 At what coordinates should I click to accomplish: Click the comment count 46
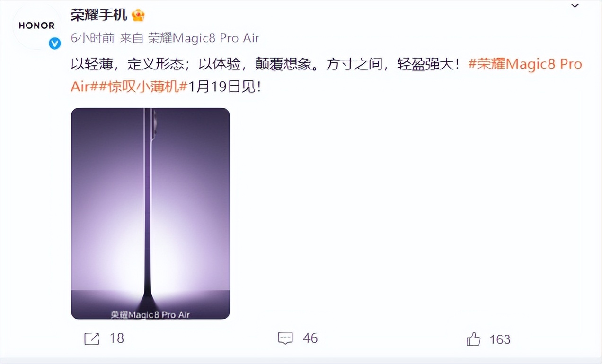[x=310, y=338]
